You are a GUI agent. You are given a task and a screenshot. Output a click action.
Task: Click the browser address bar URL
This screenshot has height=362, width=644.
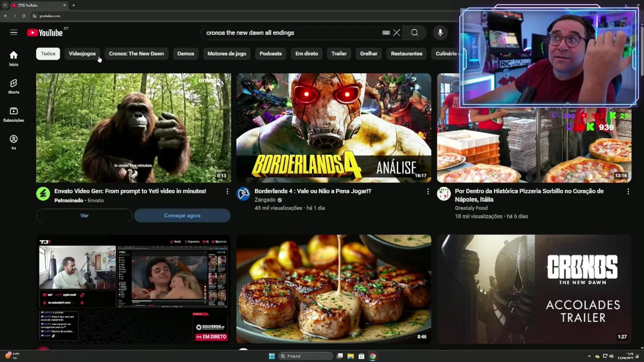[50, 16]
